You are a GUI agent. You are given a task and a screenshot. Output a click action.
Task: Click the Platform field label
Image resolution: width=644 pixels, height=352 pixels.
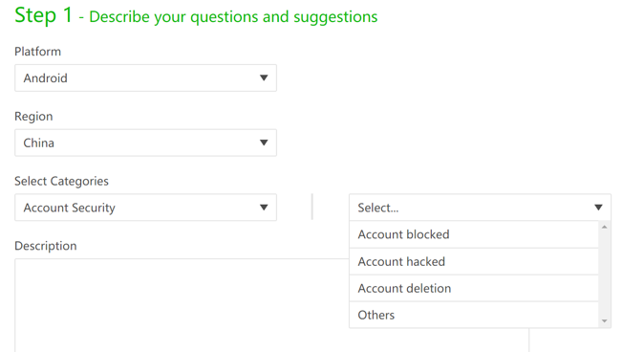pos(38,52)
